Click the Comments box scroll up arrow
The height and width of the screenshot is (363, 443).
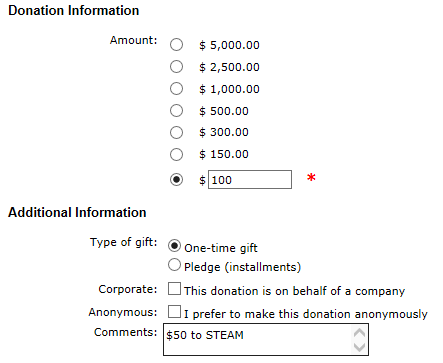click(x=359, y=333)
